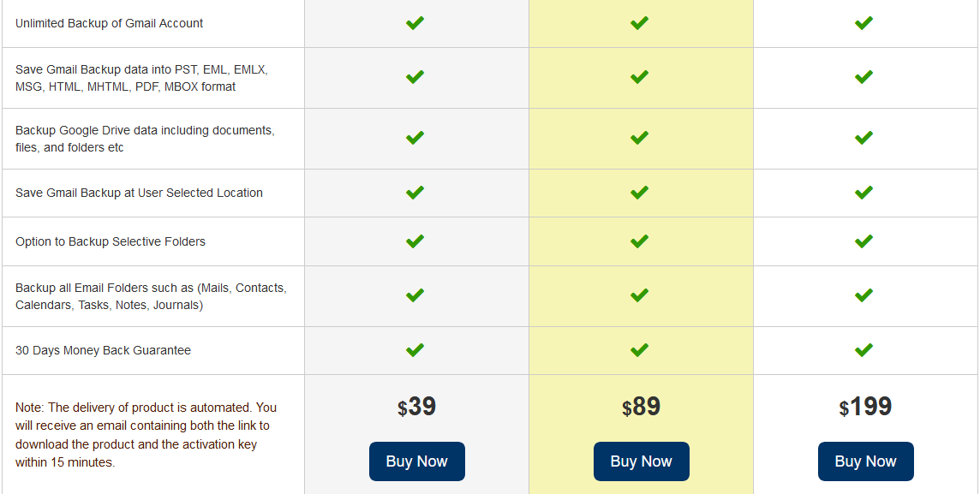Click all Email Folders checkmark in yellow column
The width and height of the screenshot is (980, 494).
[x=639, y=295]
